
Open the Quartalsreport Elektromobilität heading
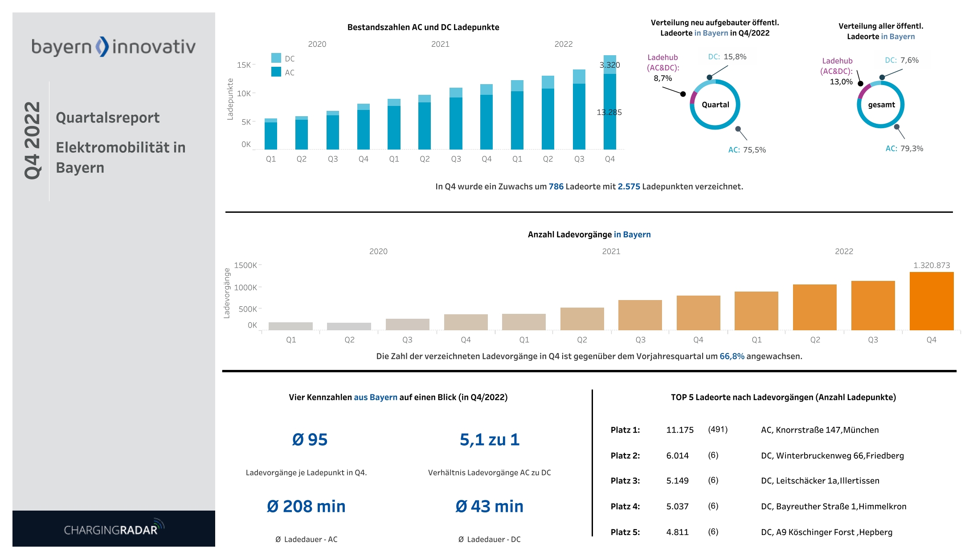pos(108,118)
